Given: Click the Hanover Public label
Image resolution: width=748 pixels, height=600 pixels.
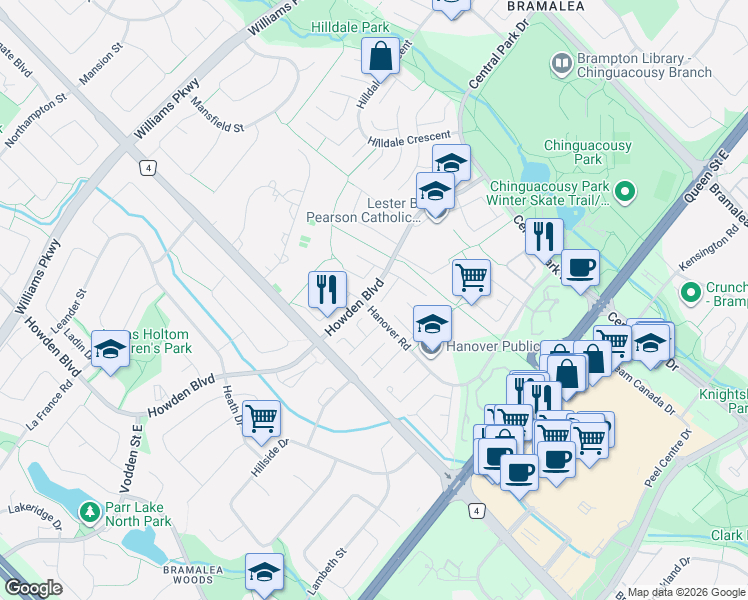Looking at the screenshot, I should tap(493, 346).
